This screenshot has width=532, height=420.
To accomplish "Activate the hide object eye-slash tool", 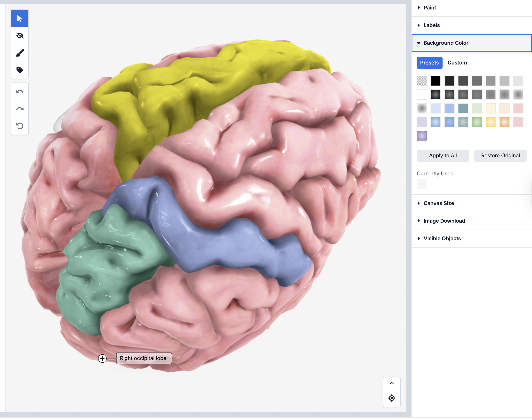I will coord(20,36).
